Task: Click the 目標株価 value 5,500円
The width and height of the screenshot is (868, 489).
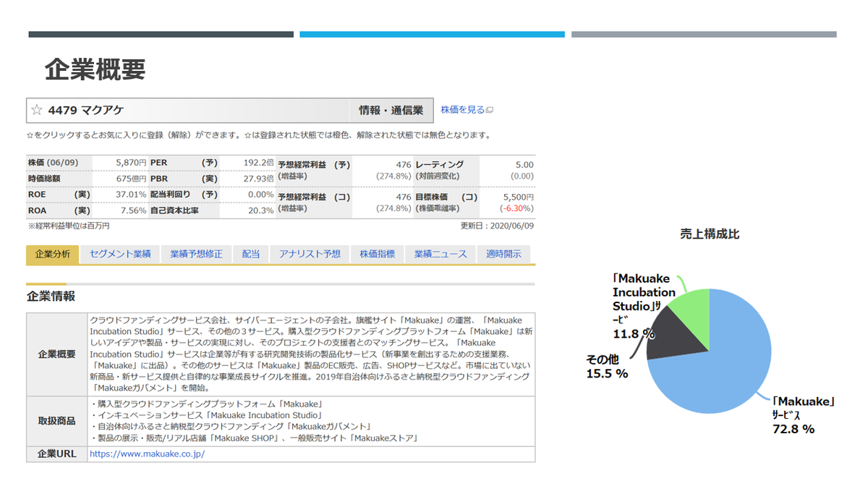Action: [x=519, y=197]
